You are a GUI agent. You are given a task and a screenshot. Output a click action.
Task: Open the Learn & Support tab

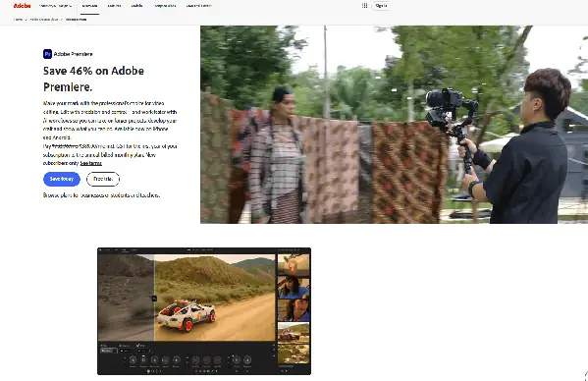[x=198, y=6]
